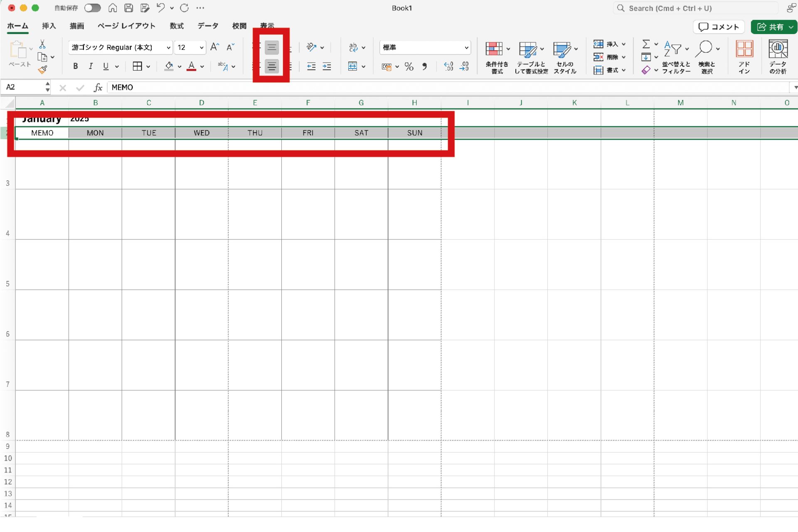Click the save floppy disk icon

(x=129, y=8)
